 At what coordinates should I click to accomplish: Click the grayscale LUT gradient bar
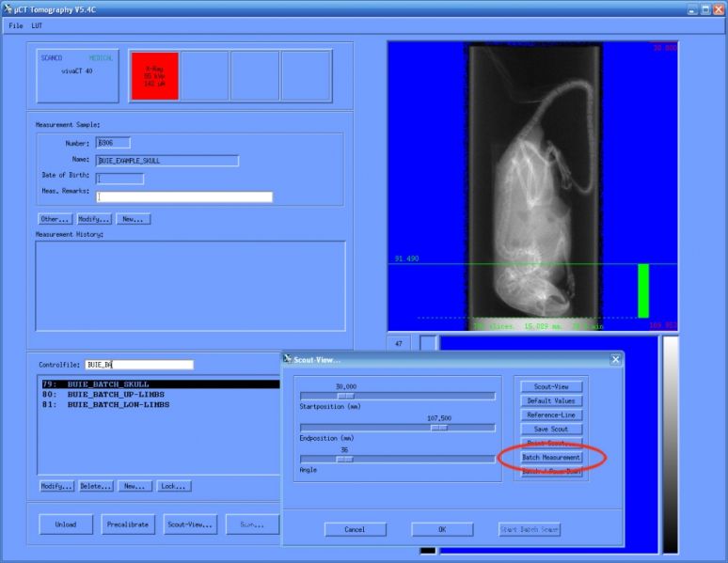(x=671, y=445)
